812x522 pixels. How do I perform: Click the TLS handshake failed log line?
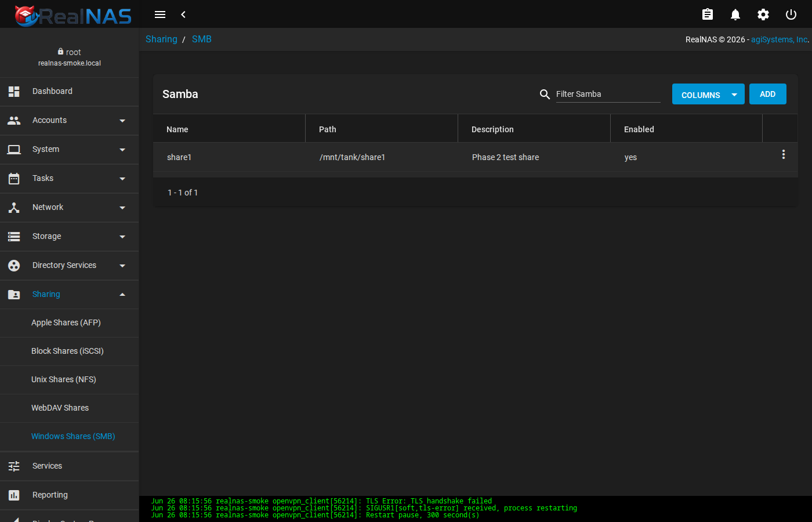coord(322,501)
